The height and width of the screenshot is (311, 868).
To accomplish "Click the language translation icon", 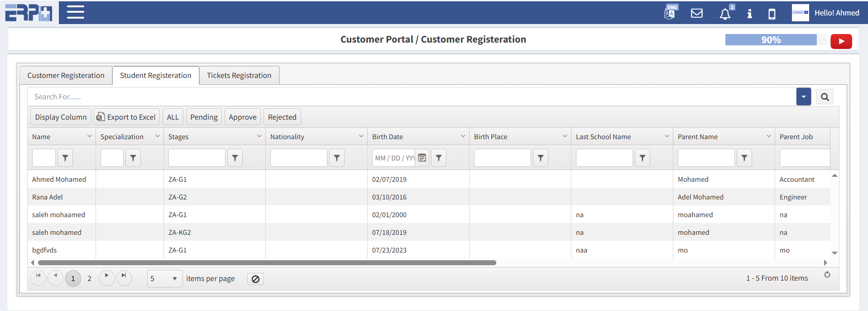I will (x=670, y=13).
